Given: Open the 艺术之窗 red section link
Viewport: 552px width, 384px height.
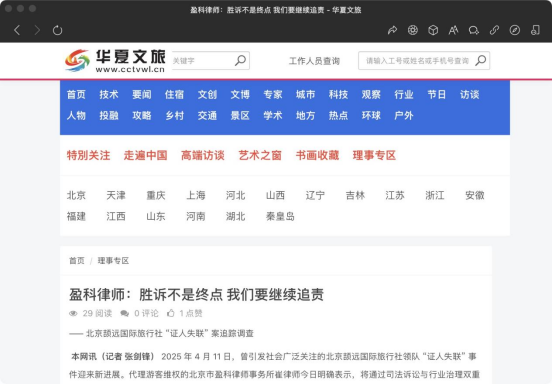Looking at the screenshot, I should click(x=260, y=155).
